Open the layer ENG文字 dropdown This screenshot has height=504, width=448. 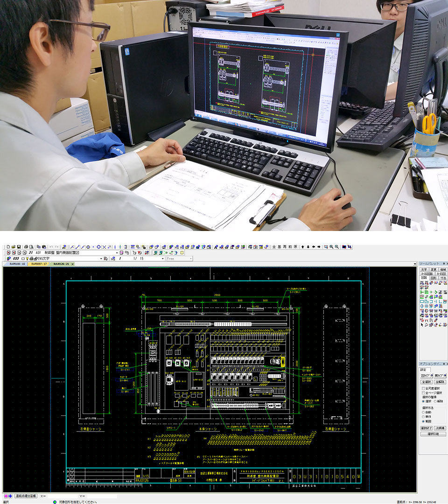pos(101,259)
